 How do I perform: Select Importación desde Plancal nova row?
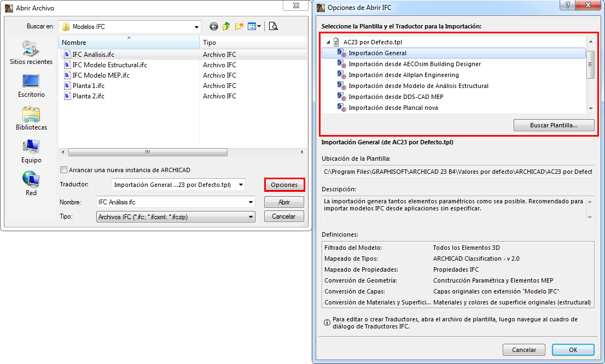(x=454, y=108)
